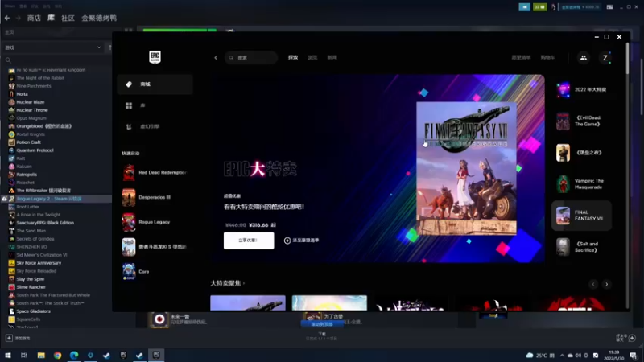644x362 pixels.
Task: Select 2022 mega sale carousel item
Action: pos(581,89)
